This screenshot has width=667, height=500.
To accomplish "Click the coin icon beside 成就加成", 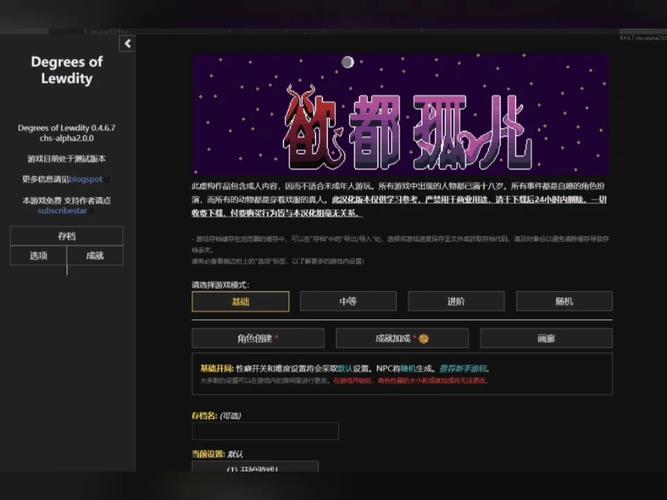I will [424, 339].
